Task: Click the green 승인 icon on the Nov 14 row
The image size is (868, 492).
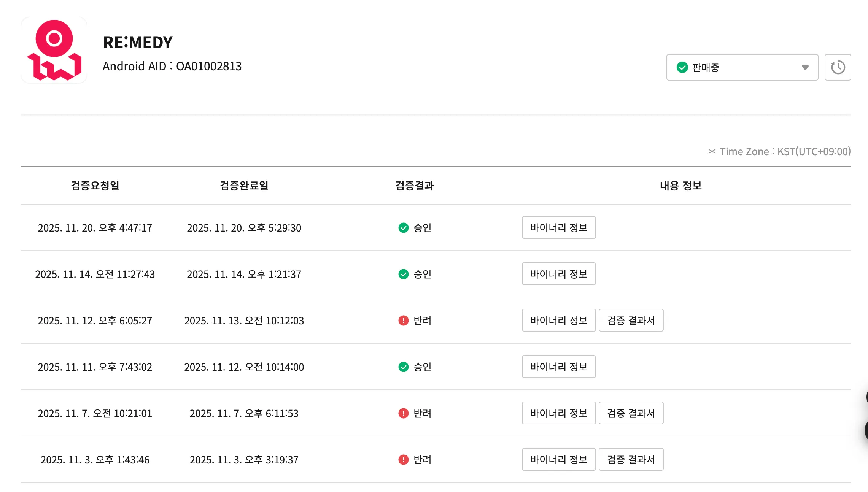Action: point(403,274)
